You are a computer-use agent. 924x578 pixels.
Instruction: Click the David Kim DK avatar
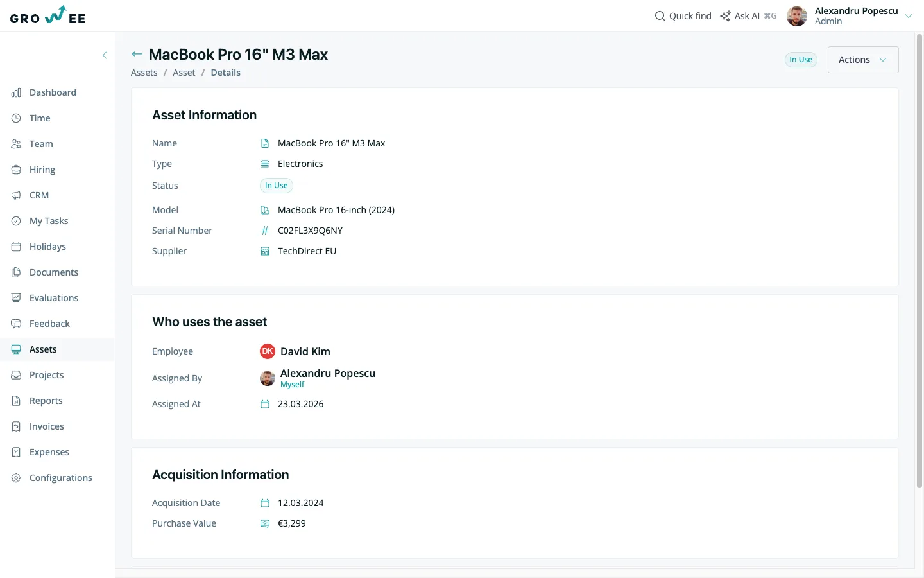tap(268, 351)
